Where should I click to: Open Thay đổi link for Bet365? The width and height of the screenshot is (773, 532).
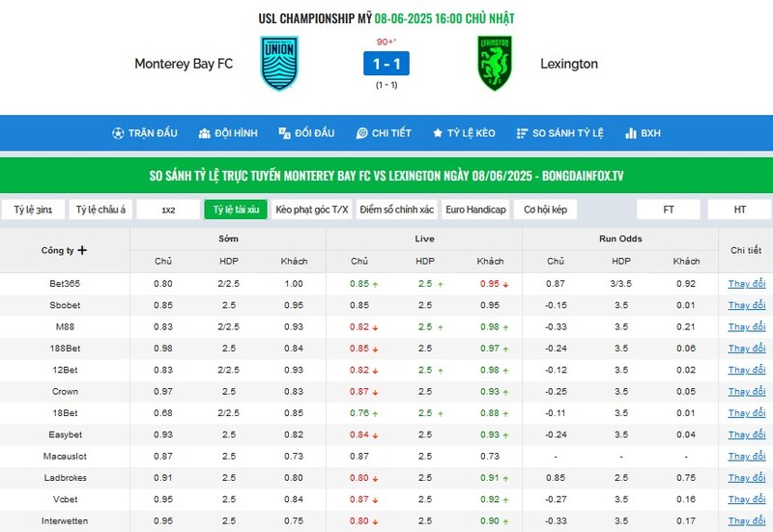pos(746,284)
